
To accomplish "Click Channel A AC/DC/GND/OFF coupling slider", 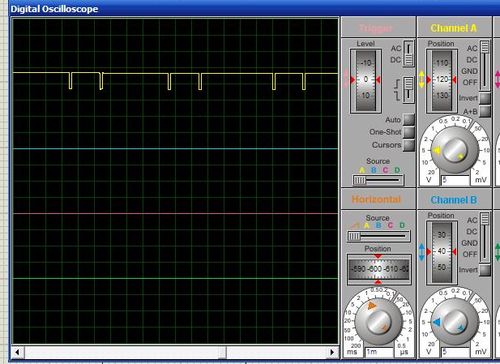I will click(485, 65).
